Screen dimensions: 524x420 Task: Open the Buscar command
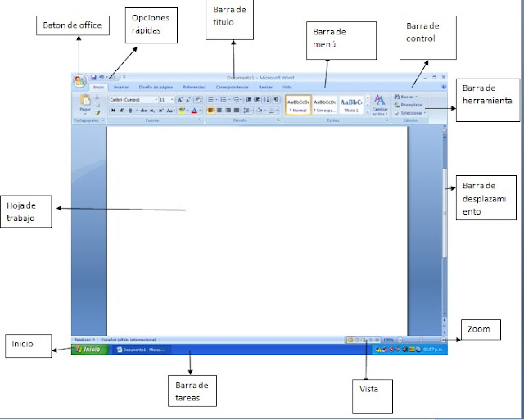[406, 97]
